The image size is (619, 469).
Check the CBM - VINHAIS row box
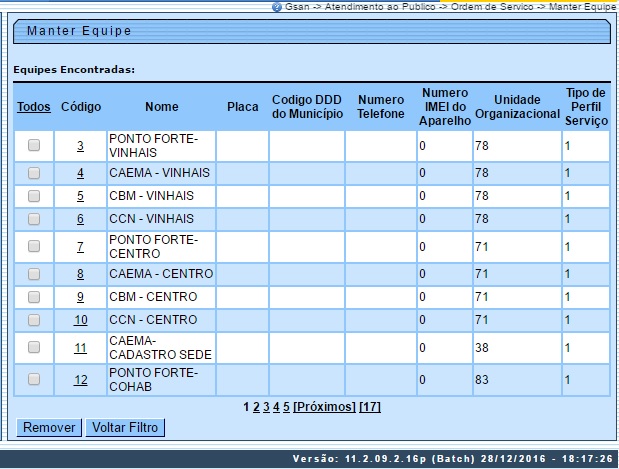tap(34, 196)
